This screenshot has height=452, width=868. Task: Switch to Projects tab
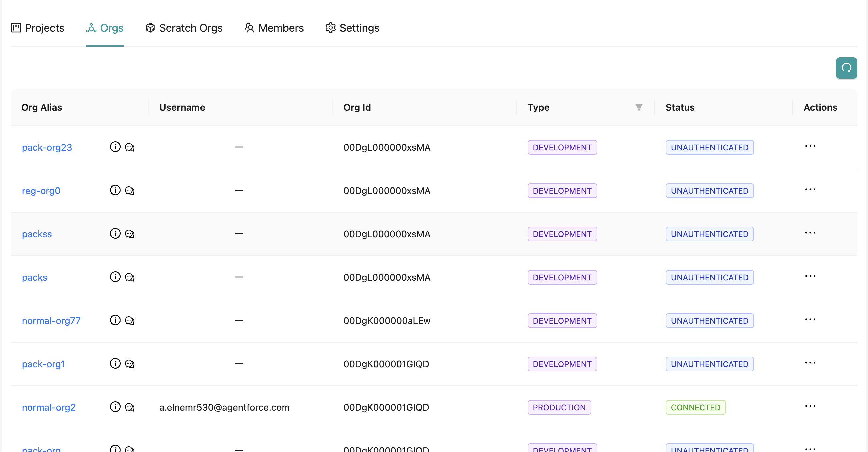[x=38, y=28]
